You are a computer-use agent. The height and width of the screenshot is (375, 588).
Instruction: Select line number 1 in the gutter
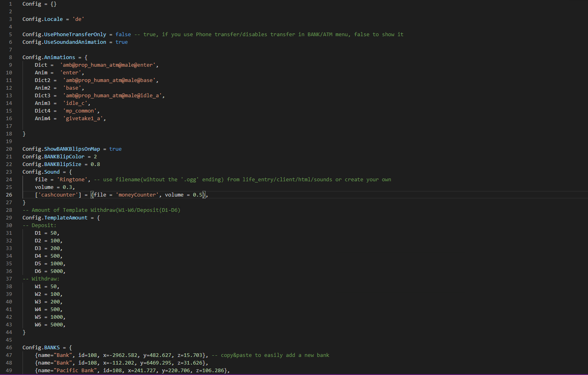click(x=10, y=4)
